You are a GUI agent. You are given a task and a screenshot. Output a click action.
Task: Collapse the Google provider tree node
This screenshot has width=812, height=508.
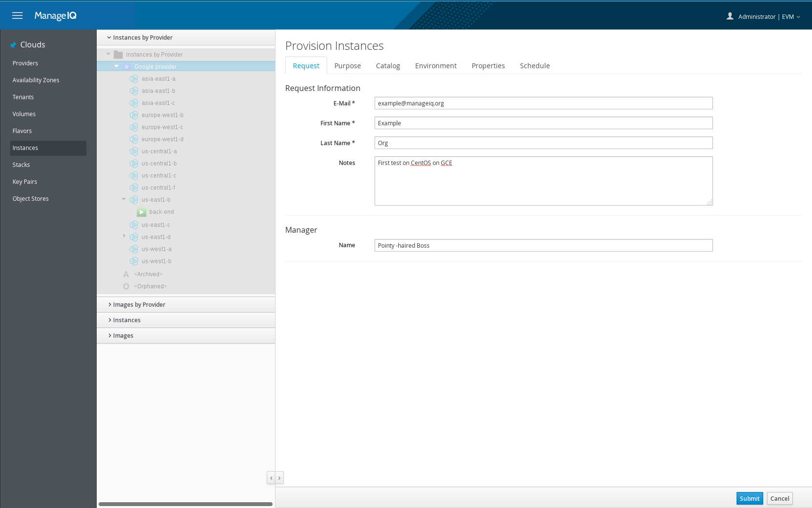click(x=116, y=66)
